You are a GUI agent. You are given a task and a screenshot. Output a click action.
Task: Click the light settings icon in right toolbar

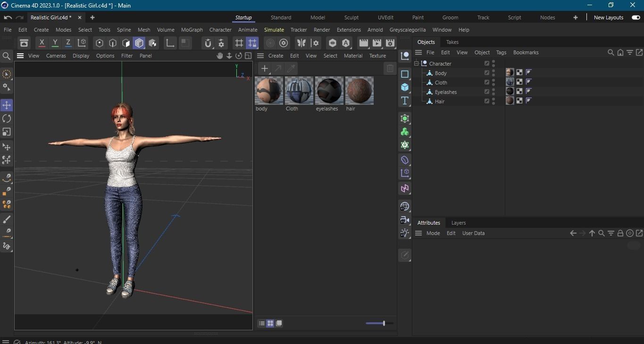(x=405, y=233)
